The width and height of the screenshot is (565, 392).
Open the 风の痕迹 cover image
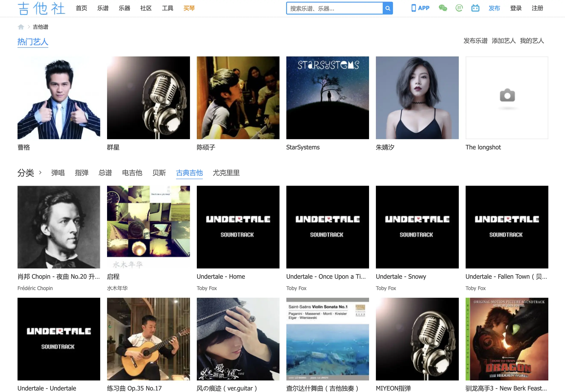point(238,339)
